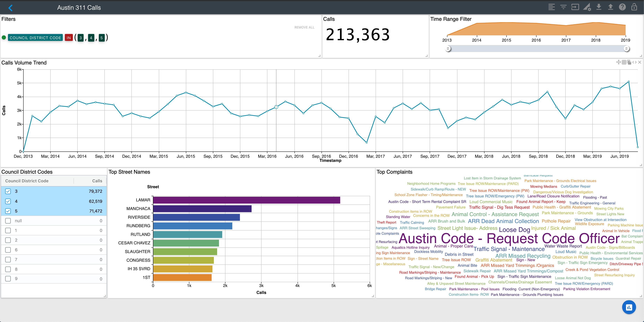Remove Calls Volume Trend chart with X
Screen dimensions: 644x322
pos(640,62)
